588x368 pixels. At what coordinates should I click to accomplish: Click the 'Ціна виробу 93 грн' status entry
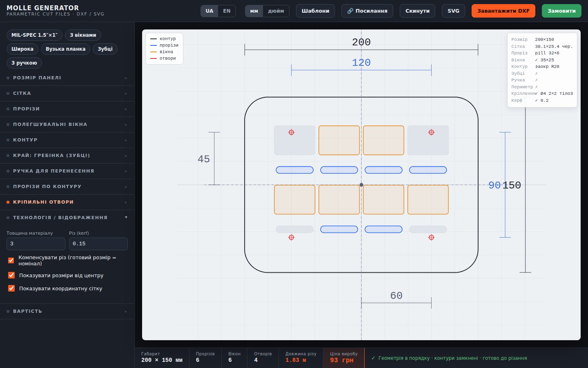[x=343, y=357]
